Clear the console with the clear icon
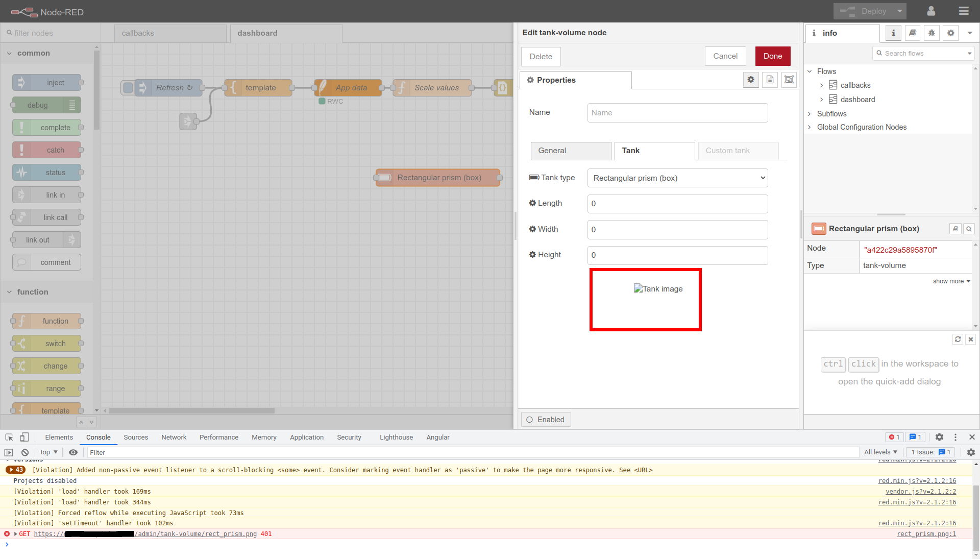 point(25,452)
